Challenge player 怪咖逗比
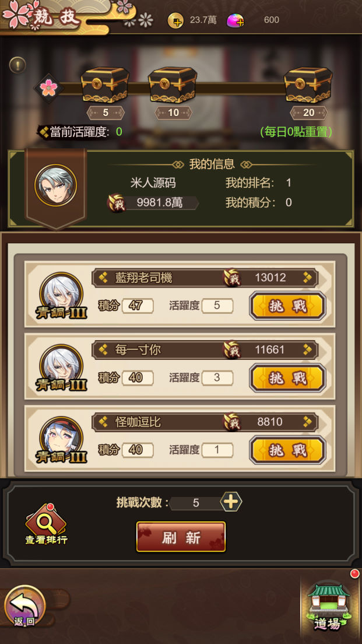This screenshot has height=644, width=362. tap(288, 450)
